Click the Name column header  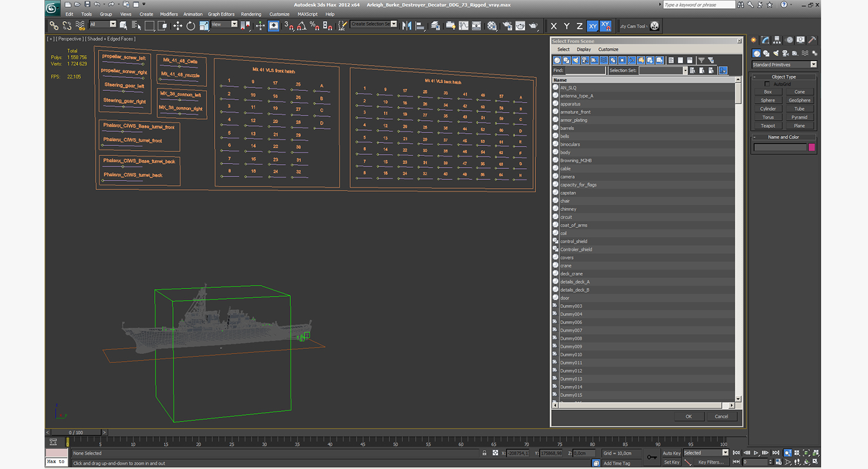click(x=643, y=80)
